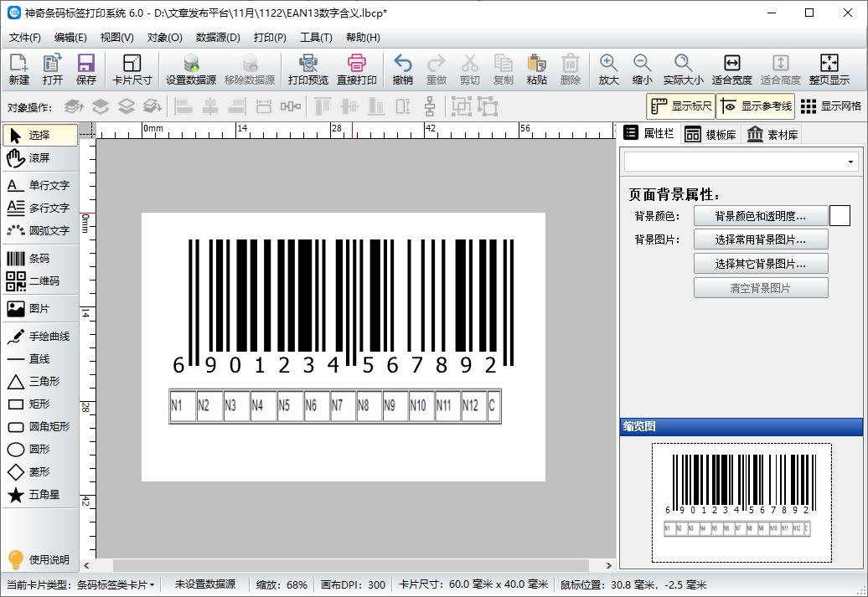Click 选择其它背景图片... button
The height and width of the screenshot is (597, 868).
761,264
